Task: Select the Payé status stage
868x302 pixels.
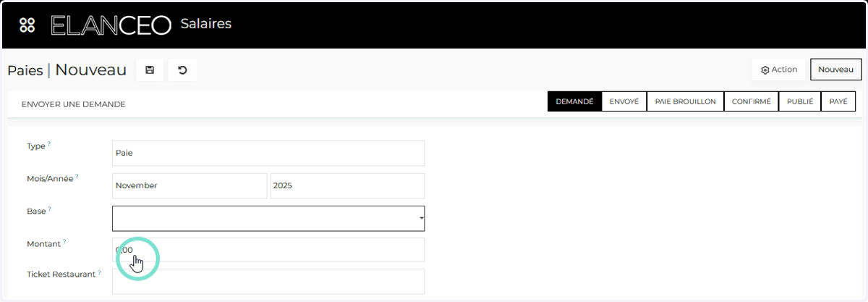Action: click(838, 101)
